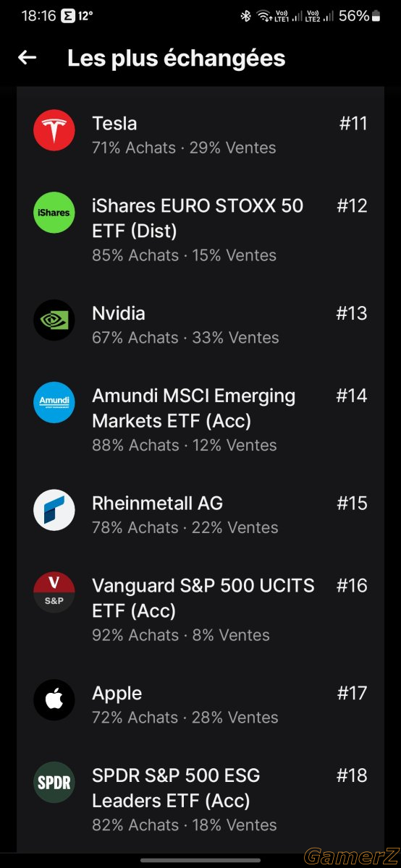Open the Tesla logo icon
The width and height of the screenshot is (401, 868).
[x=54, y=129]
